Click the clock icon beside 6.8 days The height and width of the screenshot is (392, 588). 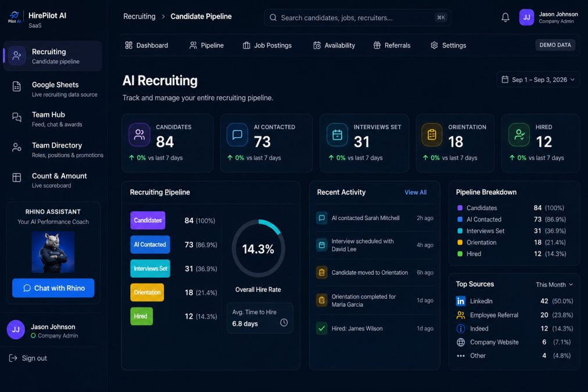click(284, 323)
